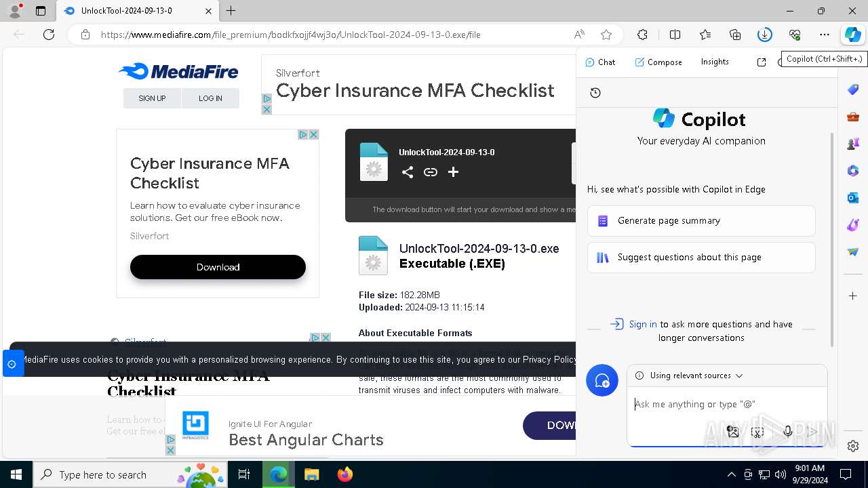Open File Explorer from taskbar

click(x=311, y=474)
